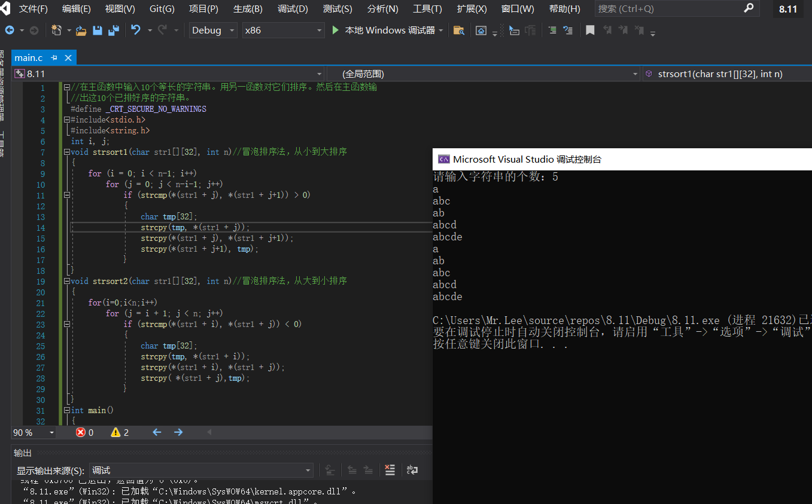Open the 编辑(E) menu
This screenshot has height=504, width=812.
click(77, 9)
